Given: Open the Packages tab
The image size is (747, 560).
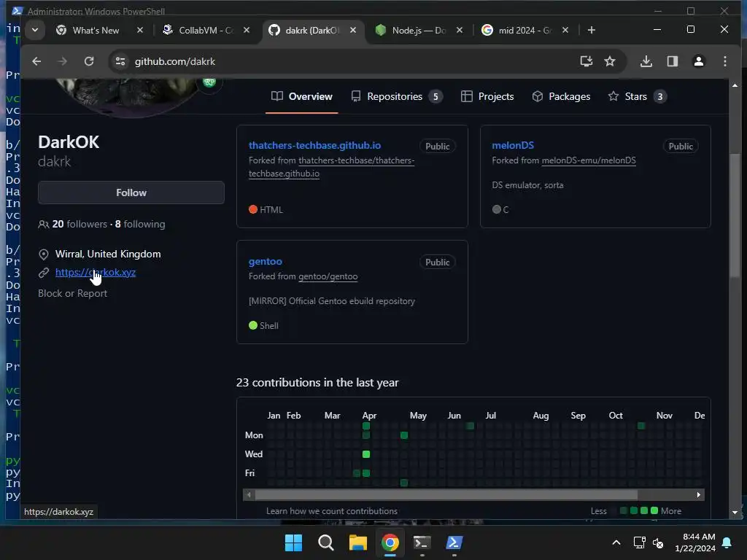Looking at the screenshot, I should (x=561, y=97).
